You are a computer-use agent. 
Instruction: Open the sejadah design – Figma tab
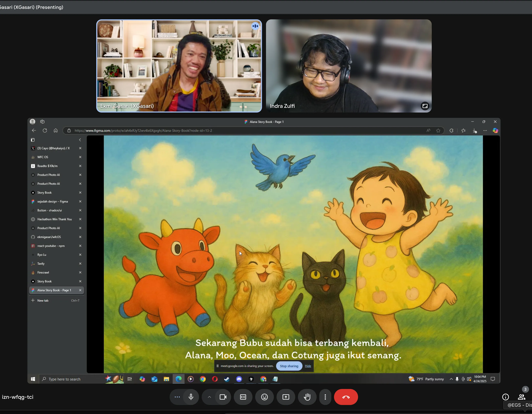[56, 201]
